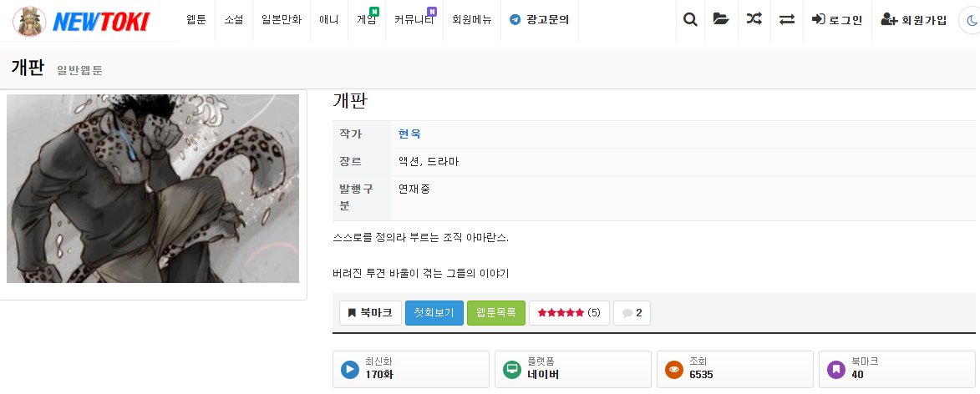The height and width of the screenshot is (394, 980).
Task: Click the five-star rating button
Action: point(569,313)
